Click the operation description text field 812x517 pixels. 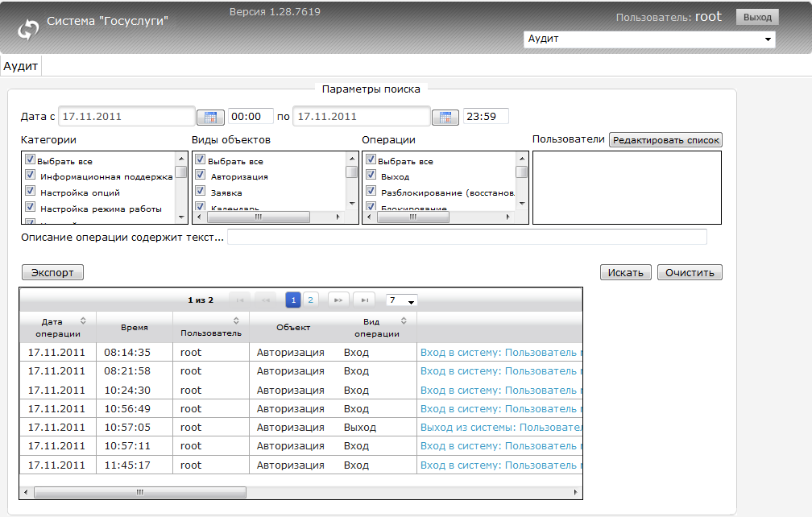[466, 237]
